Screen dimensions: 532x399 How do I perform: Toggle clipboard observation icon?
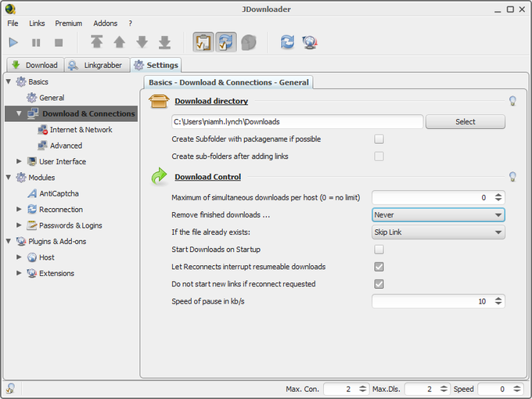[x=203, y=42]
